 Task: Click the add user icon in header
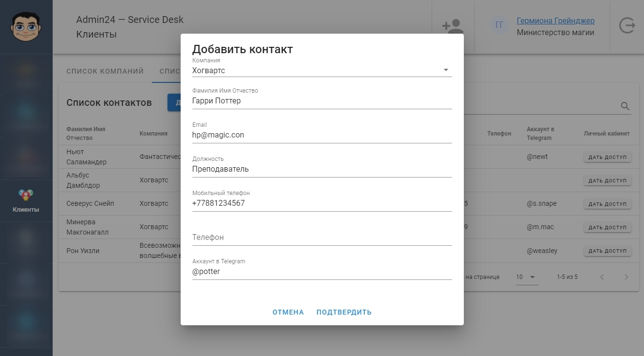453,27
